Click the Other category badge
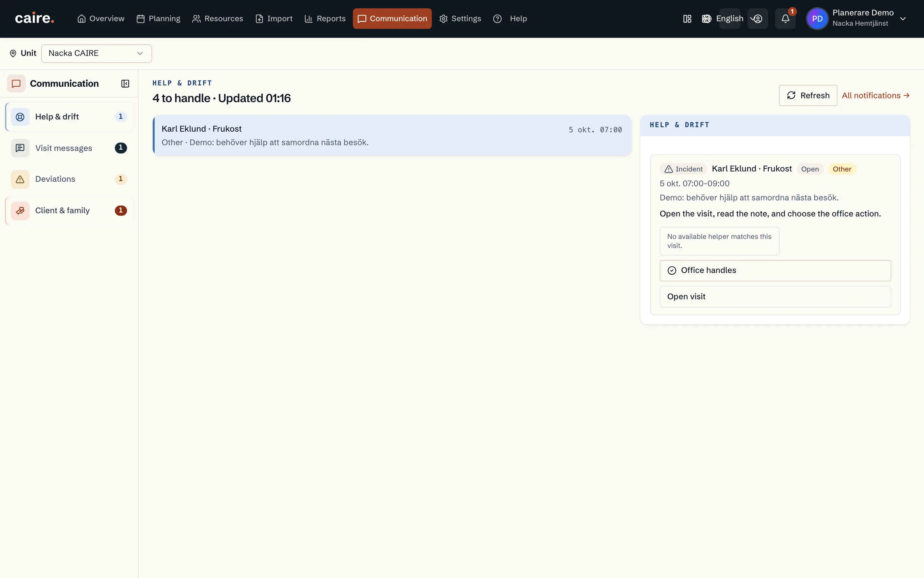Screen dimensions: 924x578 point(842,169)
